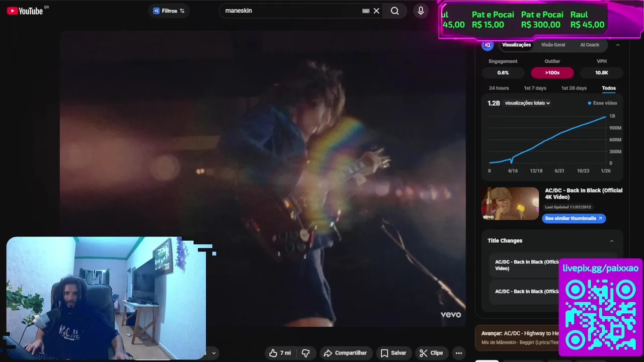Collapse the analytics panel chevron at top
The image size is (644, 362).
pos(618,45)
